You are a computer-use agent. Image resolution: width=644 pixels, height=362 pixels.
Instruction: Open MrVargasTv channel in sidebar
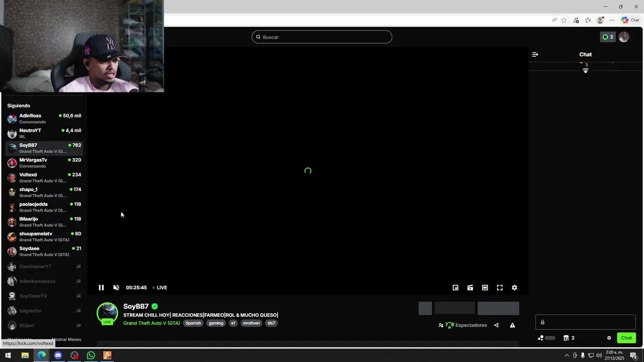[x=44, y=163]
